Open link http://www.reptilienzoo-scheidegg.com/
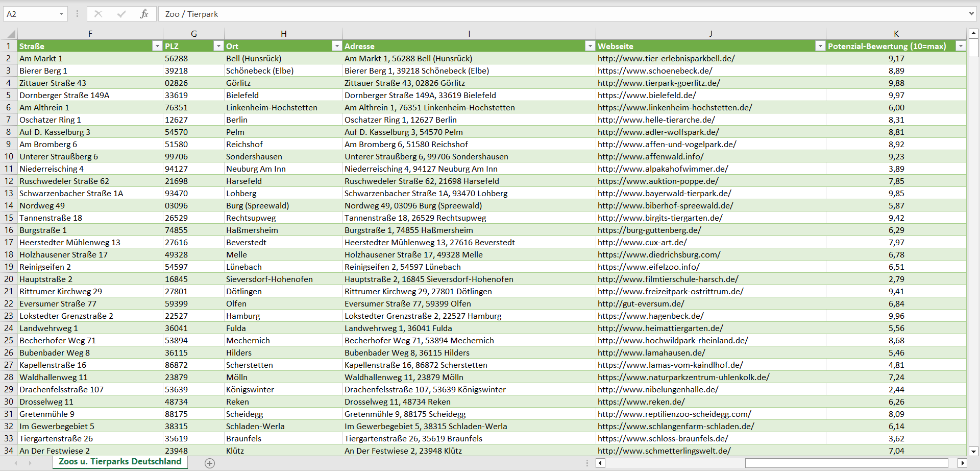980x471 pixels. pyautogui.click(x=674, y=414)
